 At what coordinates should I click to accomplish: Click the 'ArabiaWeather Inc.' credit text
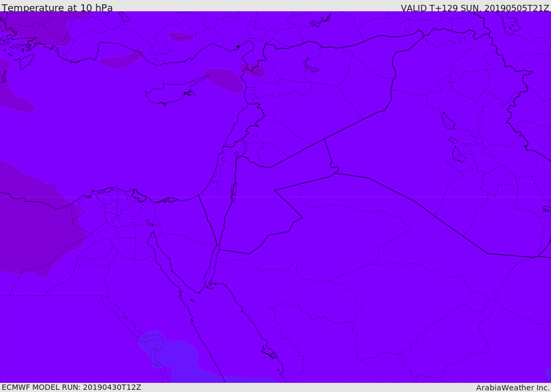click(x=513, y=388)
